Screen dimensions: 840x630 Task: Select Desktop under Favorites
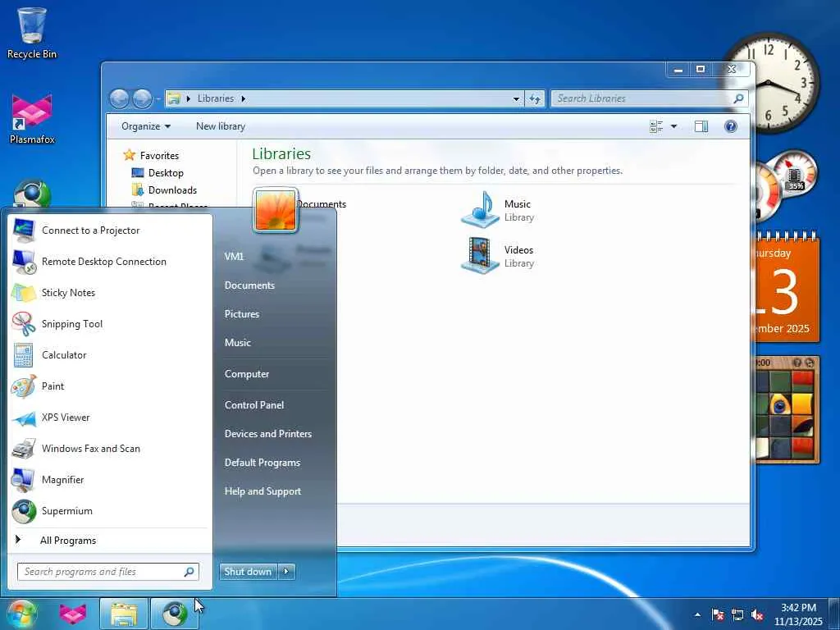166,173
